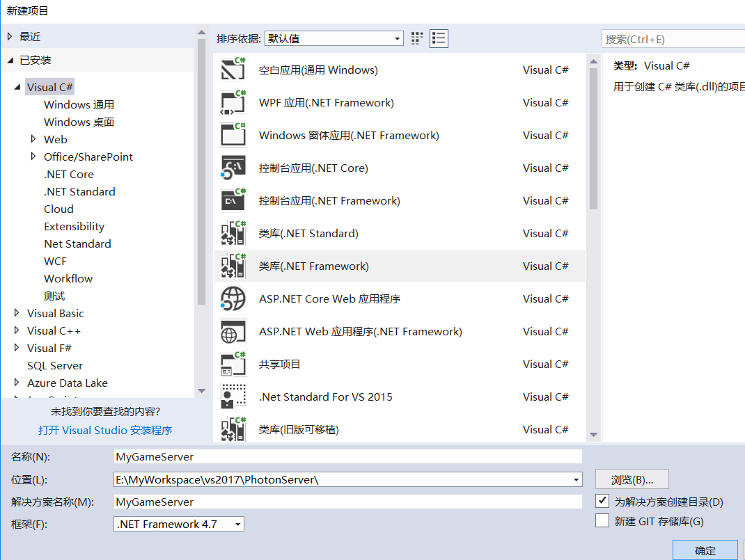This screenshot has height=560, width=745.
Task: Select 测试 category
Action: click(54, 296)
